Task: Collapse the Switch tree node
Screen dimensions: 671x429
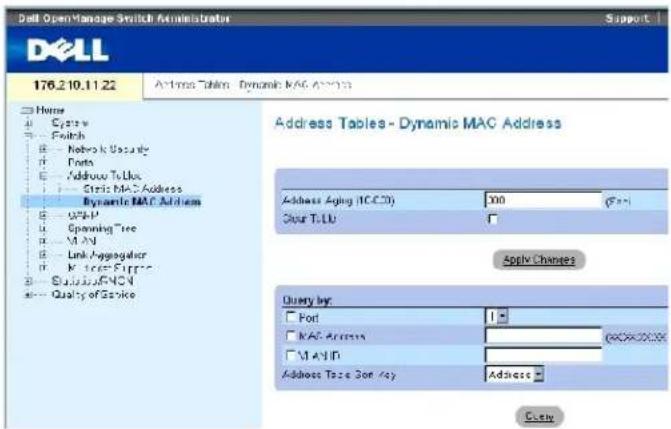Action: (28, 136)
